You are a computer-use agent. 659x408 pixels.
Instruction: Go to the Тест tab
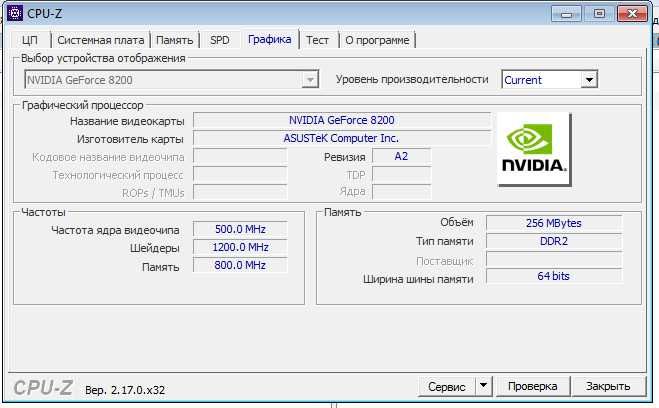click(x=317, y=40)
